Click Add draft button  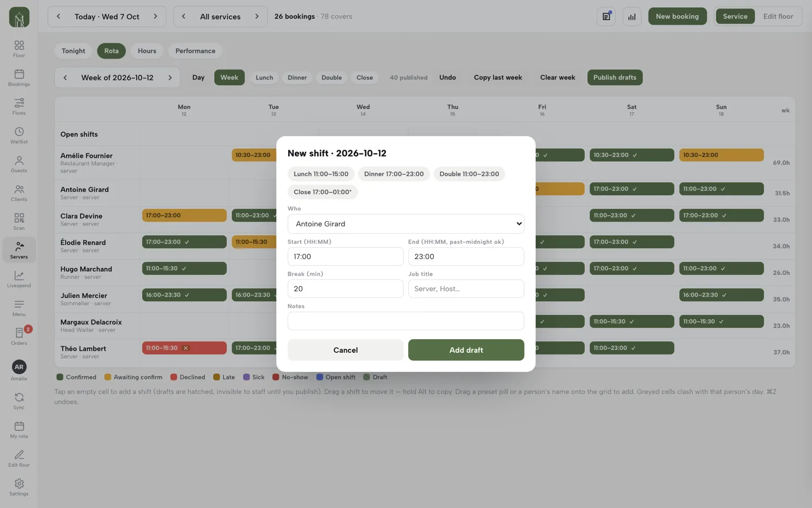(466, 350)
